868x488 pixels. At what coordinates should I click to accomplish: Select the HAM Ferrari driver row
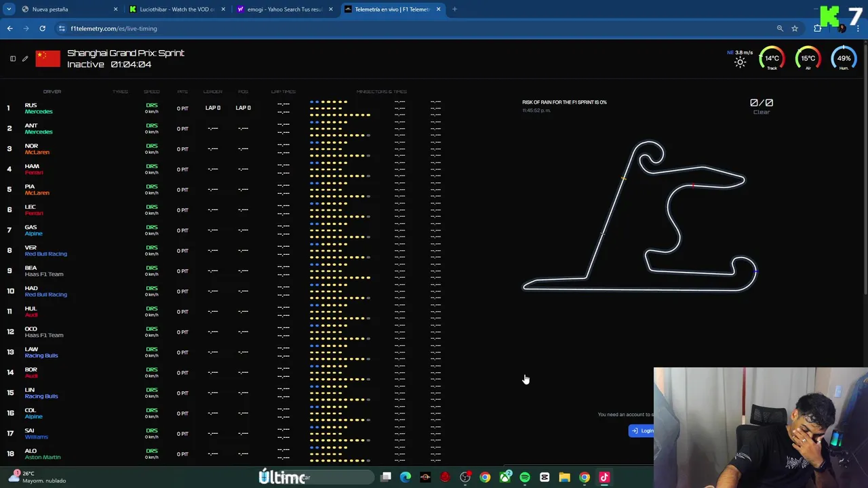(224, 169)
